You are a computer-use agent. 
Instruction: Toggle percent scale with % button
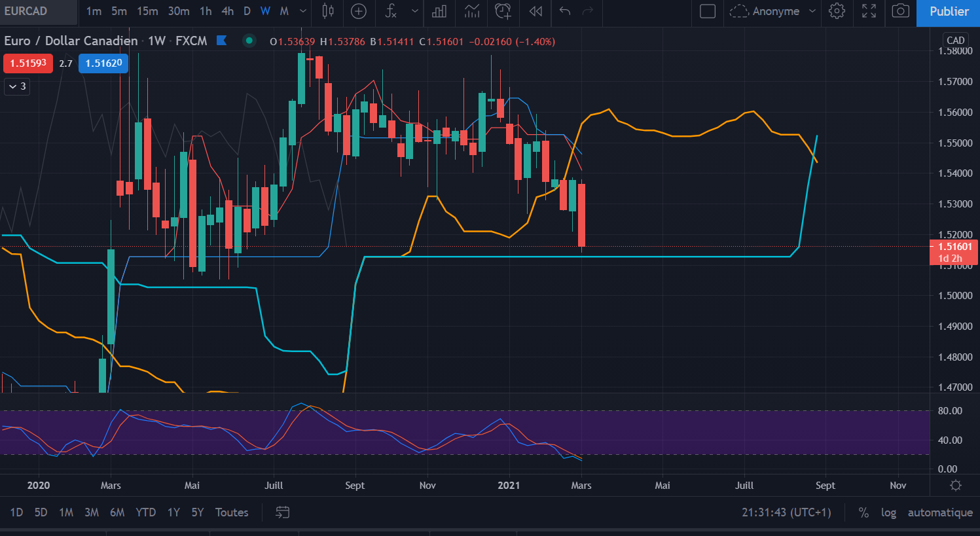tap(863, 512)
